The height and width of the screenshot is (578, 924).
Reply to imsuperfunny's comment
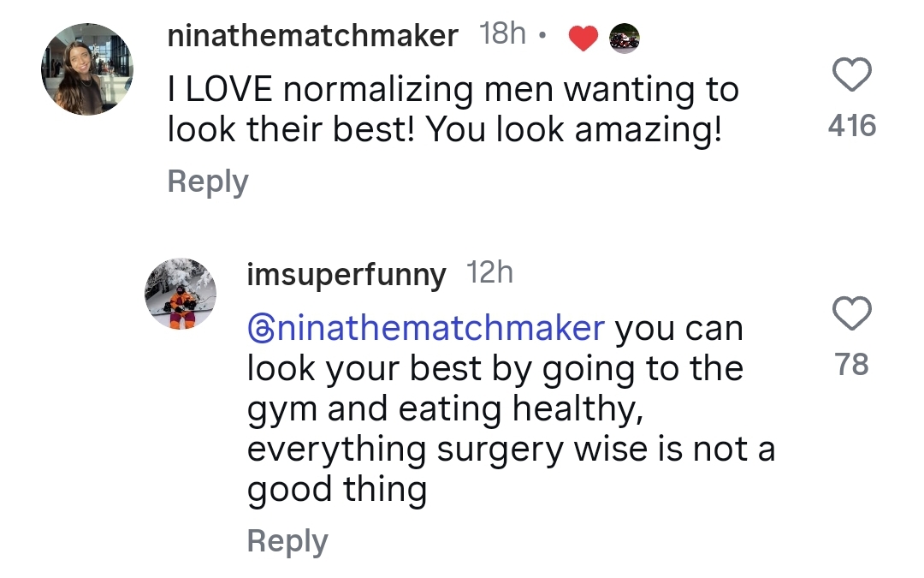tap(287, 541)
